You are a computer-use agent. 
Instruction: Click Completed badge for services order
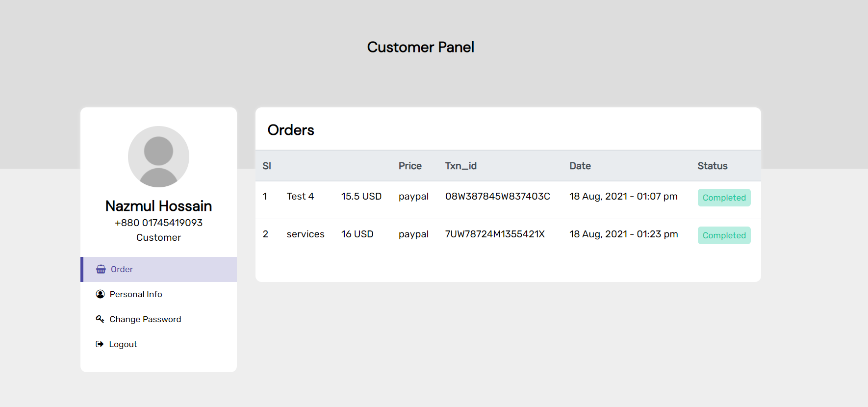tap(724, 235)
